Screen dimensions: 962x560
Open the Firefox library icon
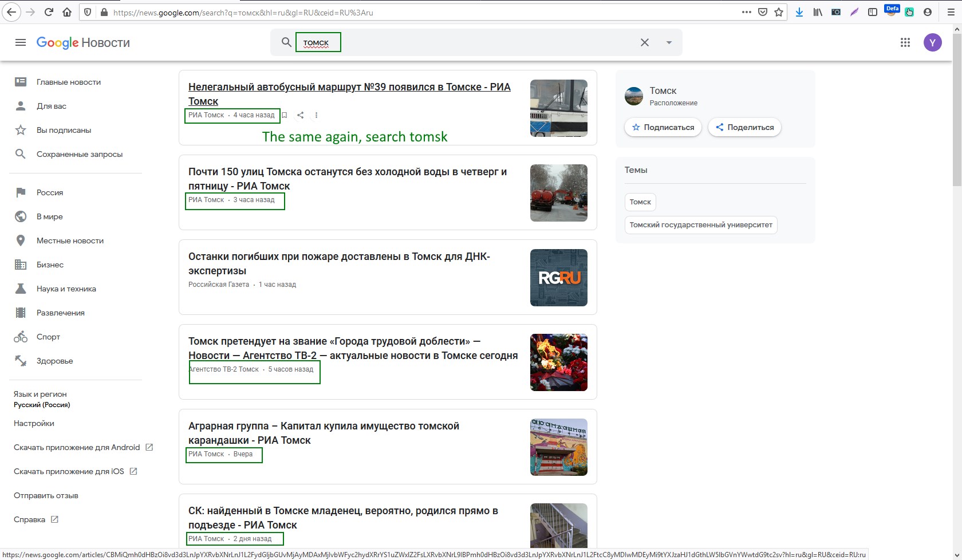point(818,12)
